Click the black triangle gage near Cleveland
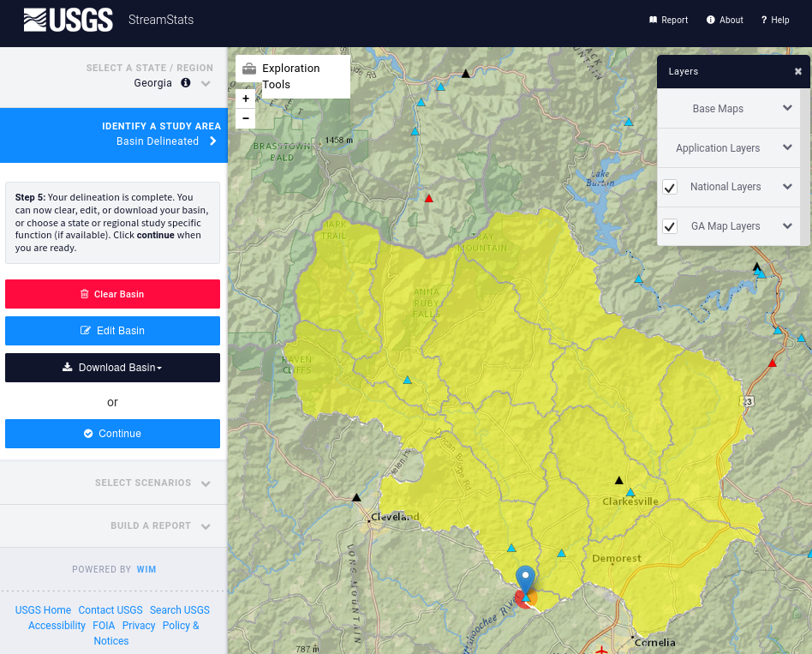812x654 pixels. [356, 497]
